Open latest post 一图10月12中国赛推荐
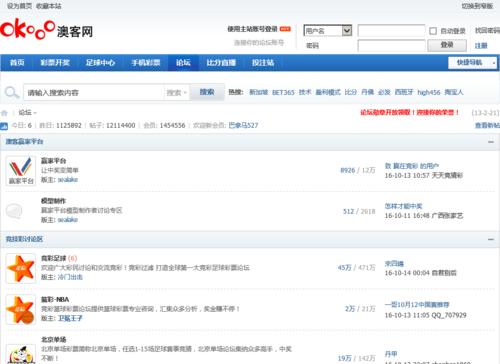Viewport: 500px width, 364px height. (417, 305)
